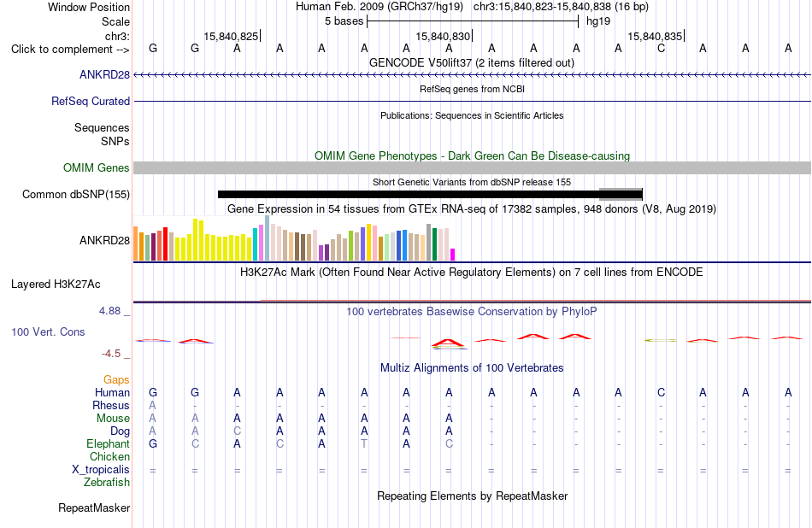This screenshot has height=528, width=812.
Task: Click the Human row label
Action: pyautogui.click(x=112, y=392)
